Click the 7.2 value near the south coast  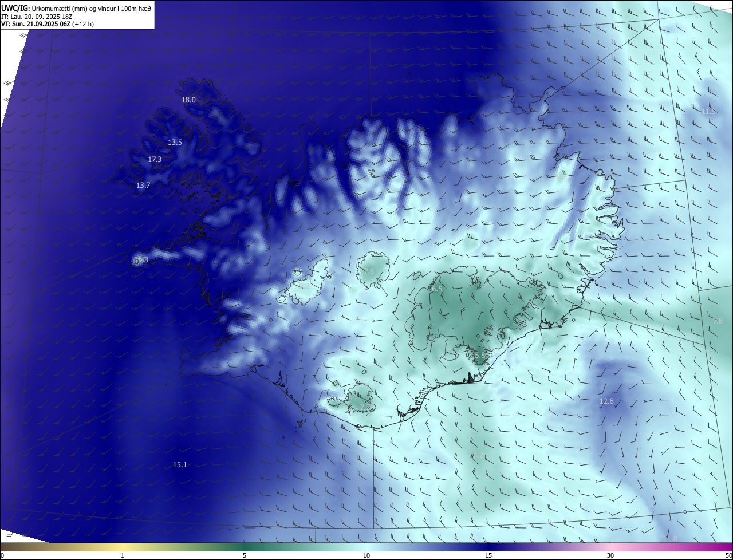(x=365, y=408)
